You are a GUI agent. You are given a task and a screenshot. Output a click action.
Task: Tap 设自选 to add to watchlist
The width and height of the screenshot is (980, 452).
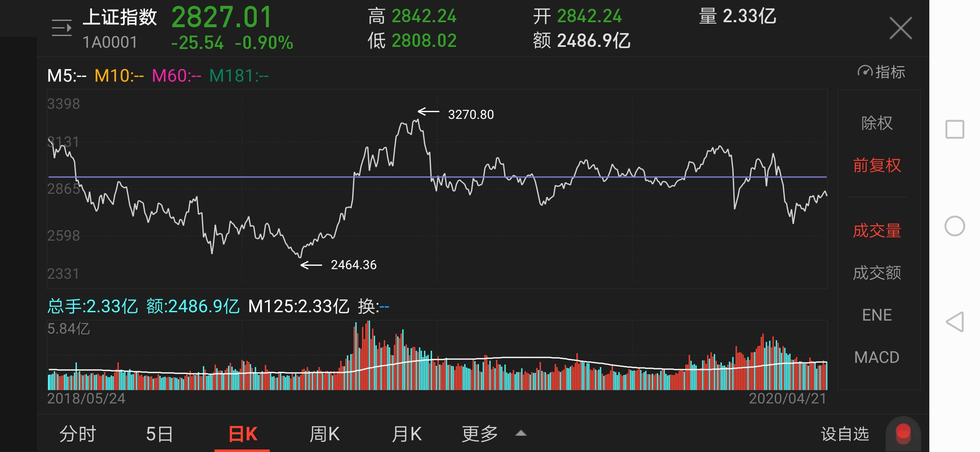tap(845, 434)
